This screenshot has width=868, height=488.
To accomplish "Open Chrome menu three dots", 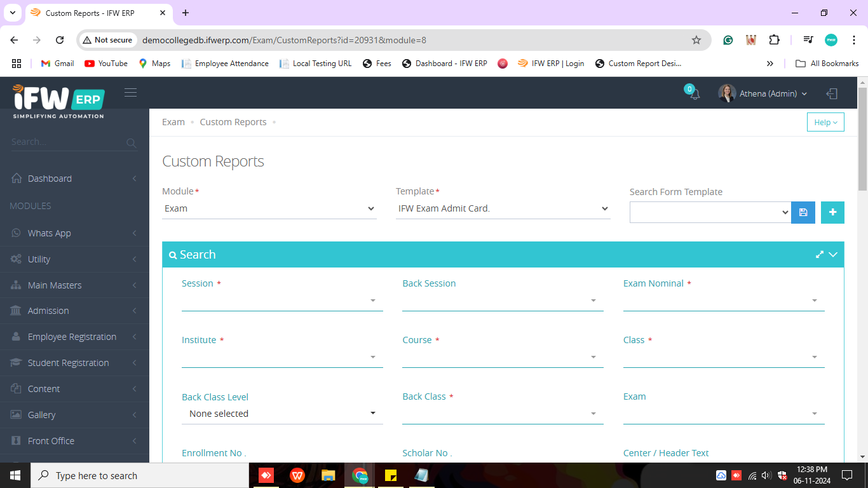I will [x=854, y=40].
